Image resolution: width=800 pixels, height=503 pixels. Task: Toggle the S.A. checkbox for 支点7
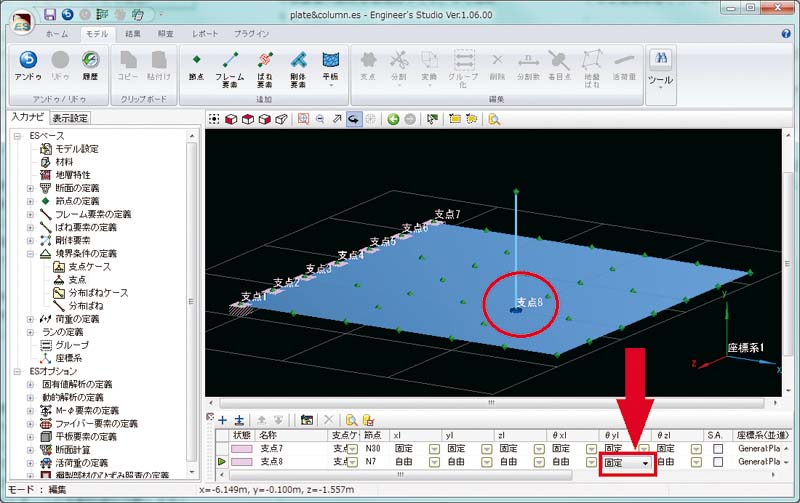(718, 448)
